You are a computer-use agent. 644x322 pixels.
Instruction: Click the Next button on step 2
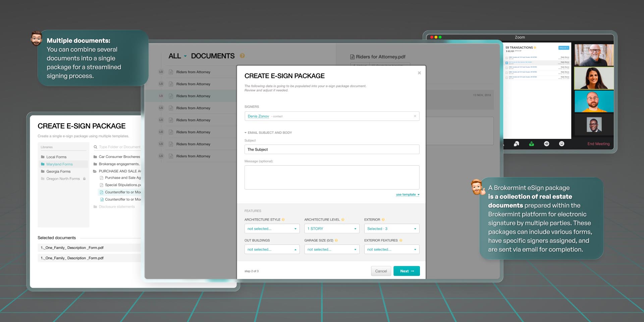click(x=407, y=271)
